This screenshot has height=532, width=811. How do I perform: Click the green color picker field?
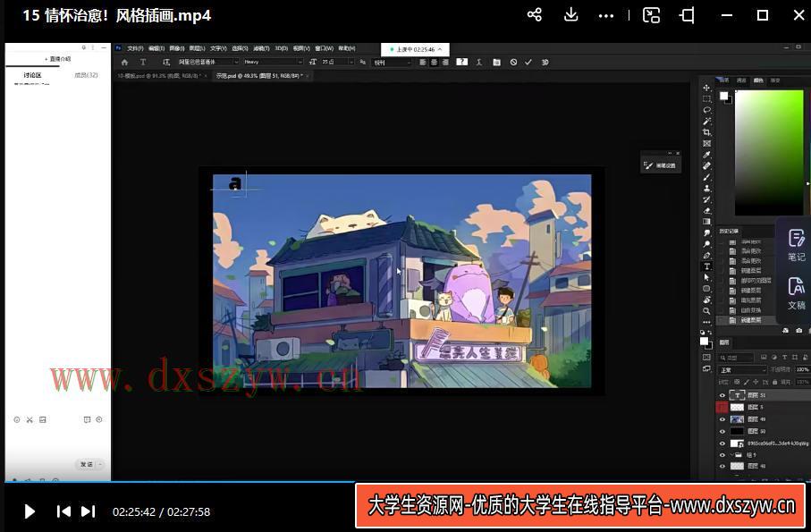tap(770, 153)
